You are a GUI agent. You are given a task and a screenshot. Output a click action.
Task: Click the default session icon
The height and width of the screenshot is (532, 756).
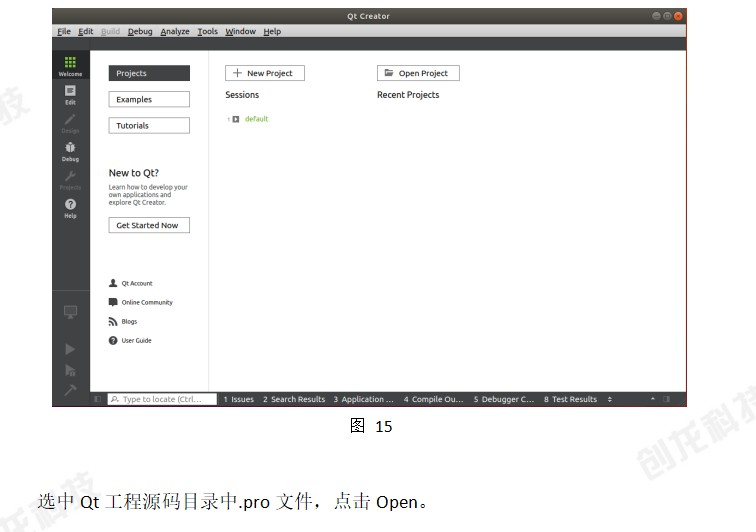click(x=236, y=119)
